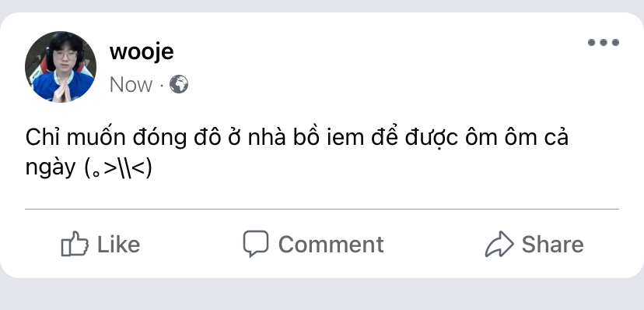The height and width of the screenshot is (310, 644).
Task: Click the "Now" post timestamp
Action: coord(131,85)
